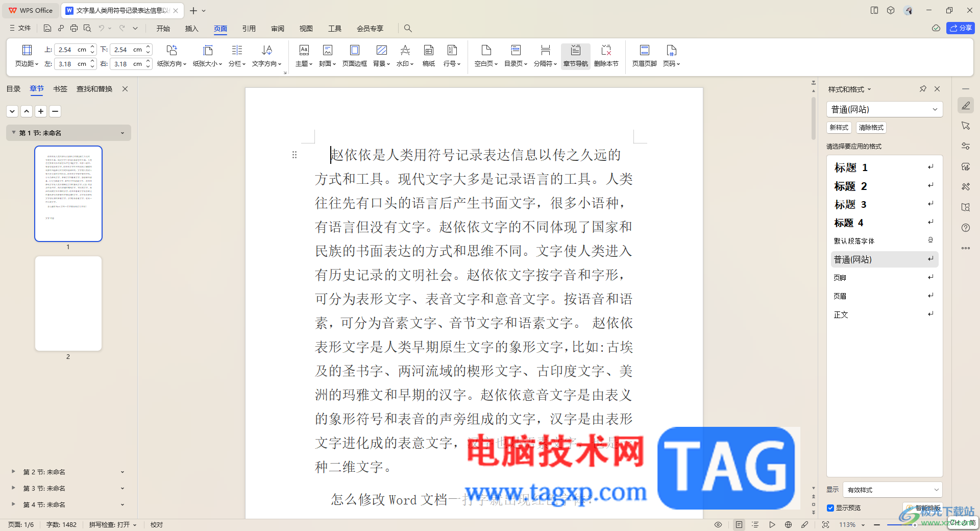Switch to outline view icon
The image size is (980, 531).
755,525
